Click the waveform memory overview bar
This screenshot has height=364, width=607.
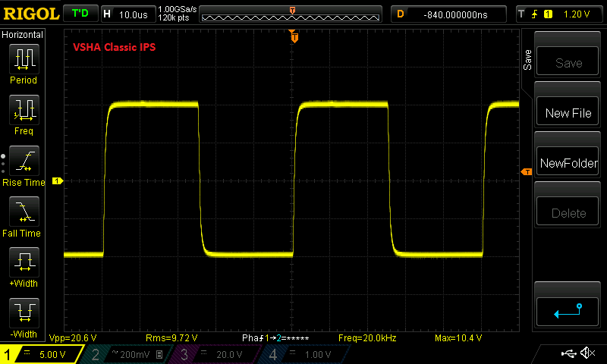(x=291, y=14)
